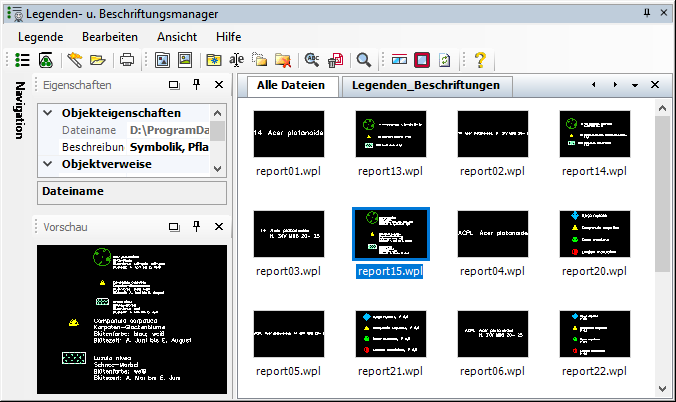Collapse the Objekteigenschaften section

click(50, 114)
